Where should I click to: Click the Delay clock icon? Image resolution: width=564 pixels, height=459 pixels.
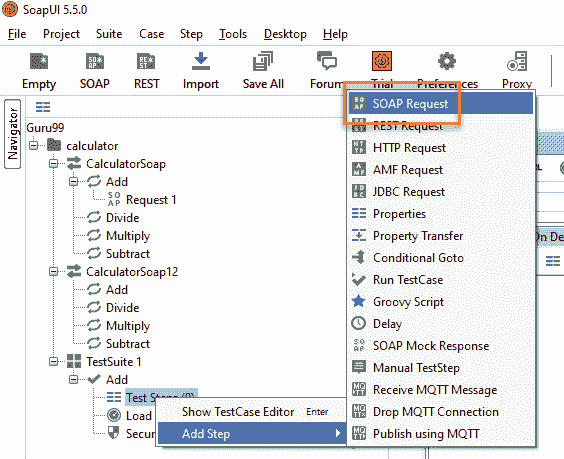pos(359,323)
